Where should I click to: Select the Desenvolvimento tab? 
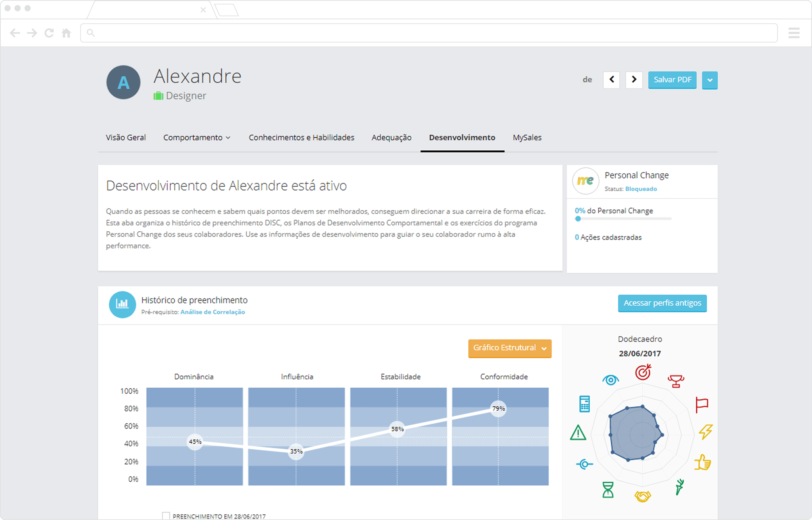click(x=462, y=137)
